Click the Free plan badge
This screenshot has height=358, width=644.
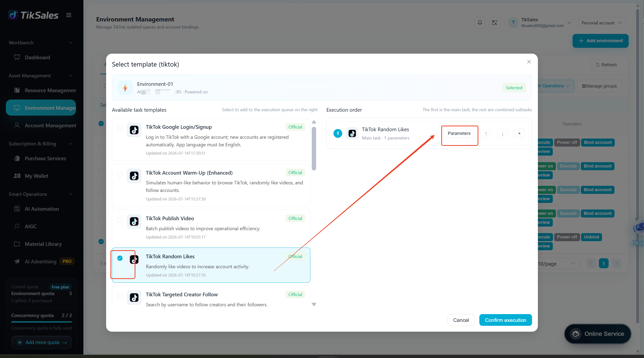coord(60,287)
